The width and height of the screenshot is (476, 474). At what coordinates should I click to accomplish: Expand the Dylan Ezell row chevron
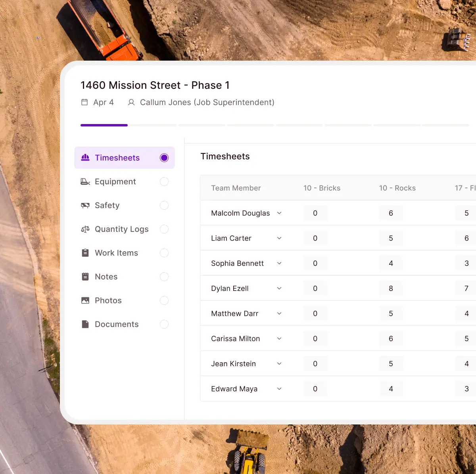[x=279, y=289]
